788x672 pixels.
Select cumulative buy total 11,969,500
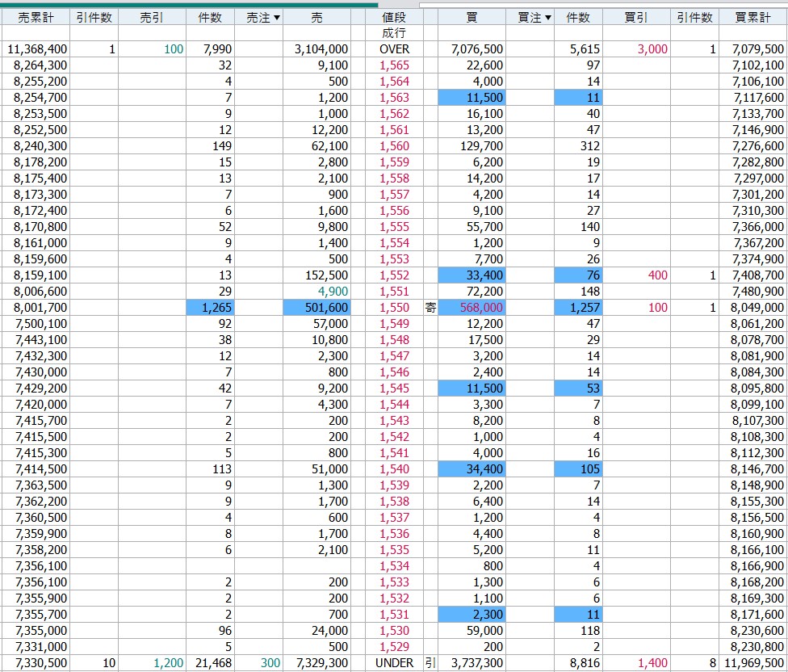pyautogui.click(x=754, y=663)
